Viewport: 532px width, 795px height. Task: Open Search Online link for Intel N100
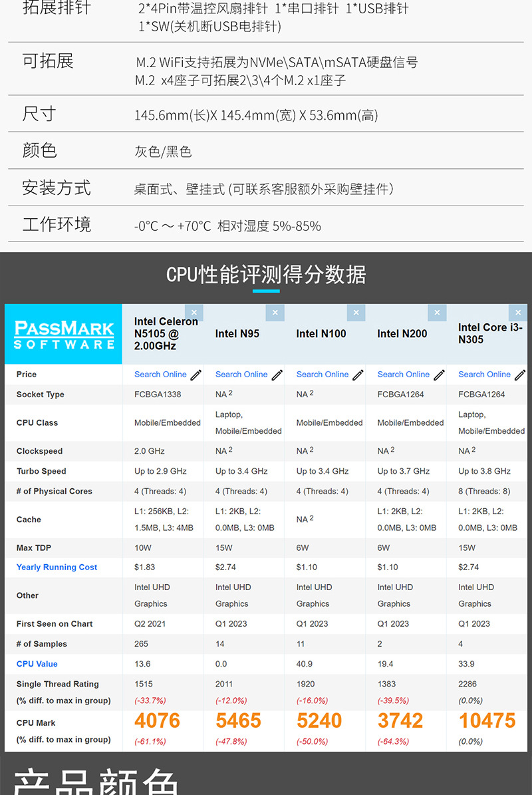point(323,374)
